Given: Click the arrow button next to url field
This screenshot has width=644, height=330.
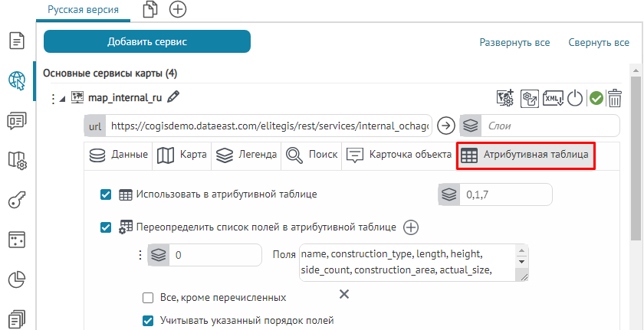Looking at the screenshot, I should click(x=445, y=125).
